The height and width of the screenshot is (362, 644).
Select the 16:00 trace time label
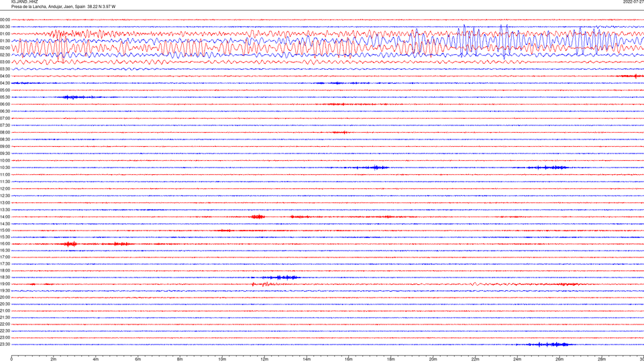5,244
